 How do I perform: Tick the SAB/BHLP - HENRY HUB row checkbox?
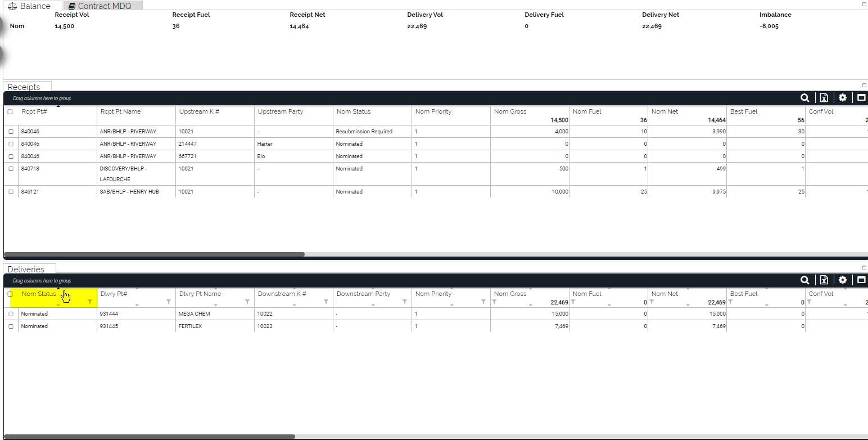(11, 192)
